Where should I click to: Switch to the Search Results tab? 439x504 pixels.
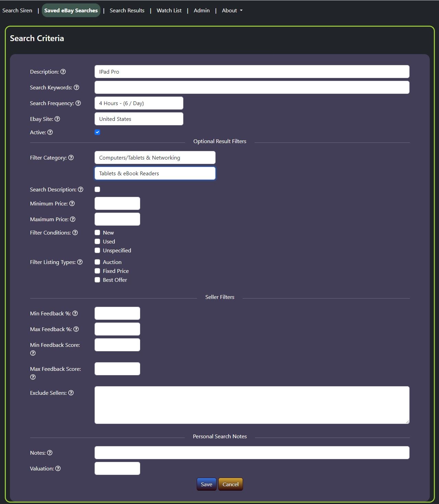pyautogui.click(x=127, y=10)
